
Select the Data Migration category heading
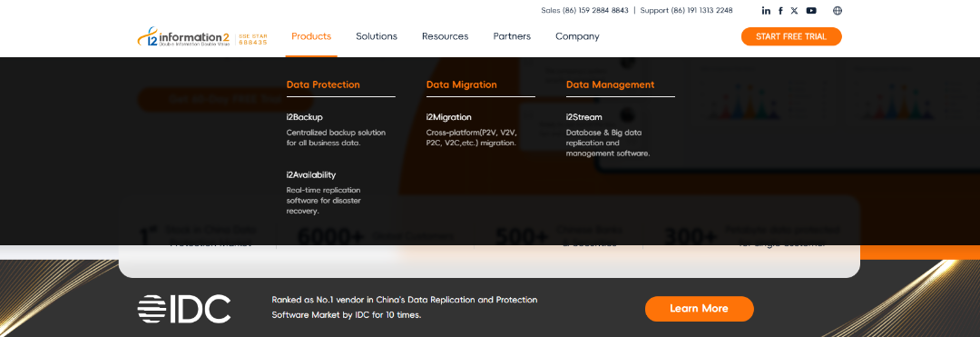pos(461,84)
